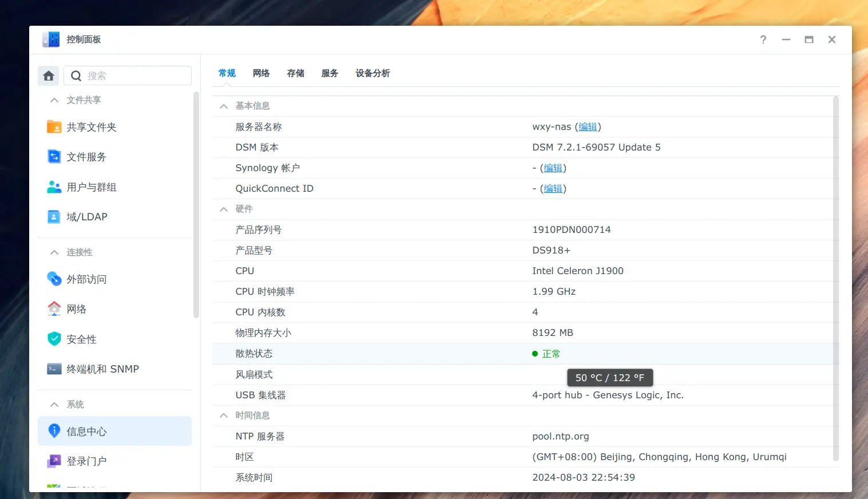Image resolution: width=868 pixels, height=499 pixels.
Task: Select User & Group (用户与群组) icon
Action: (x=54, y=187)
